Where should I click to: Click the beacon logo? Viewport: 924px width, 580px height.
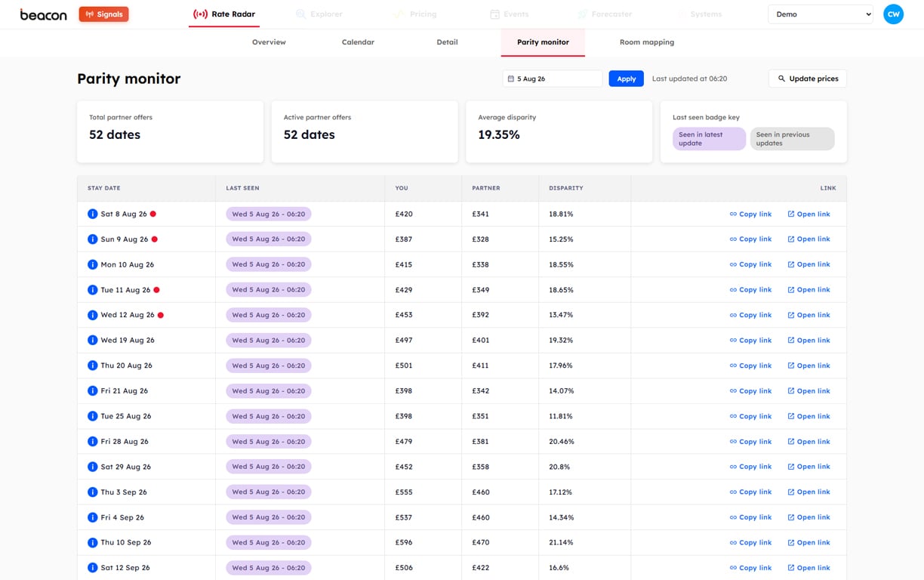[x=43, y=14]
